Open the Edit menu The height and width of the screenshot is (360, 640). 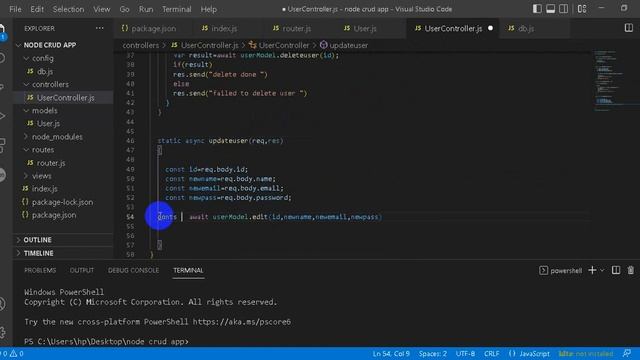37,9
